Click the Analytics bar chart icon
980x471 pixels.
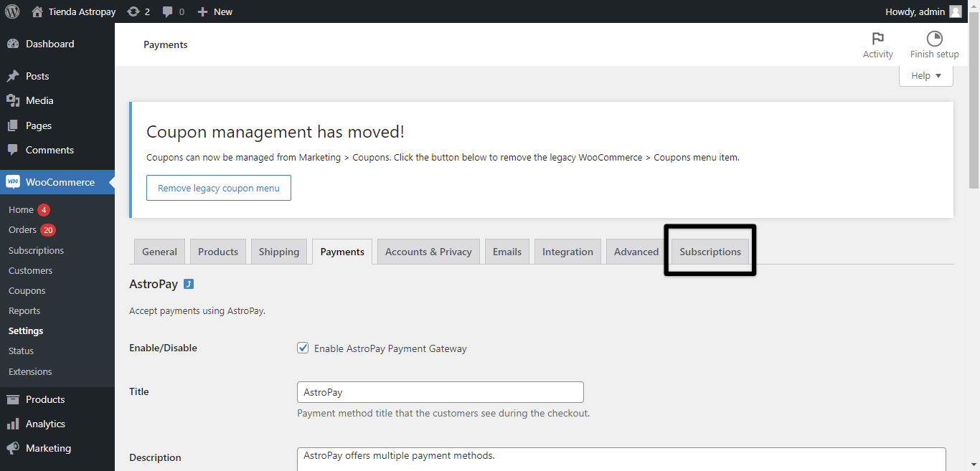click(13, 424)
